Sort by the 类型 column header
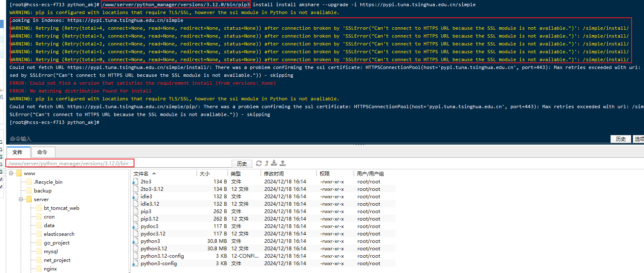Screen dimensions: 644x273 point(244,174)
